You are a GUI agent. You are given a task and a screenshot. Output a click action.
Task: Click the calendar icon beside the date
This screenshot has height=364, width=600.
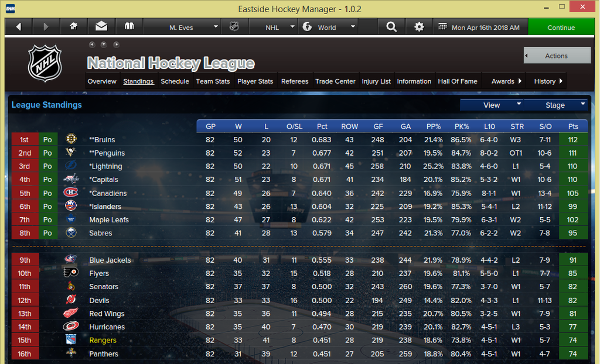click(442, 27)
